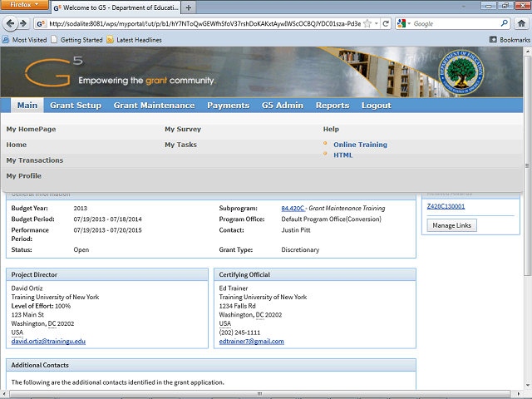Open the Firefox application menu
This screenshot has height=399, width=532.
24,5
